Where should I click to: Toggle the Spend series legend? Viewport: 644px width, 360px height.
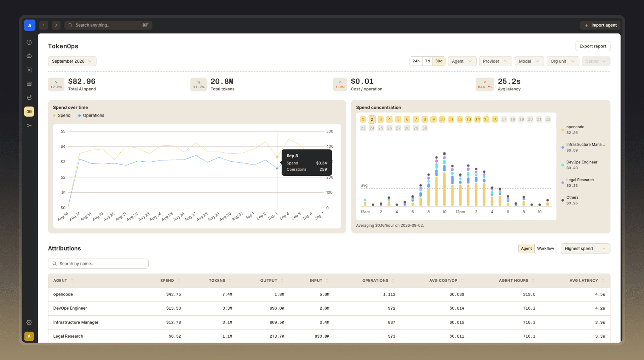[62, 116]
